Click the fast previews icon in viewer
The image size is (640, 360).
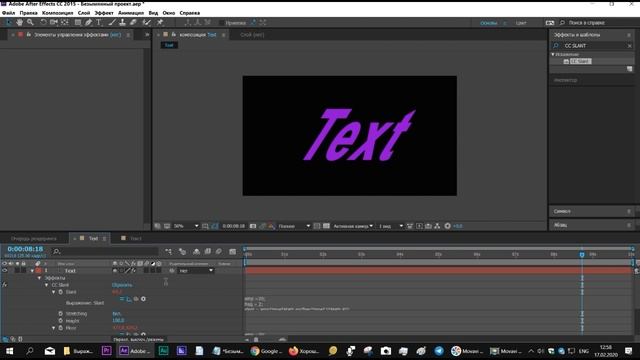[x=419, y=226]
